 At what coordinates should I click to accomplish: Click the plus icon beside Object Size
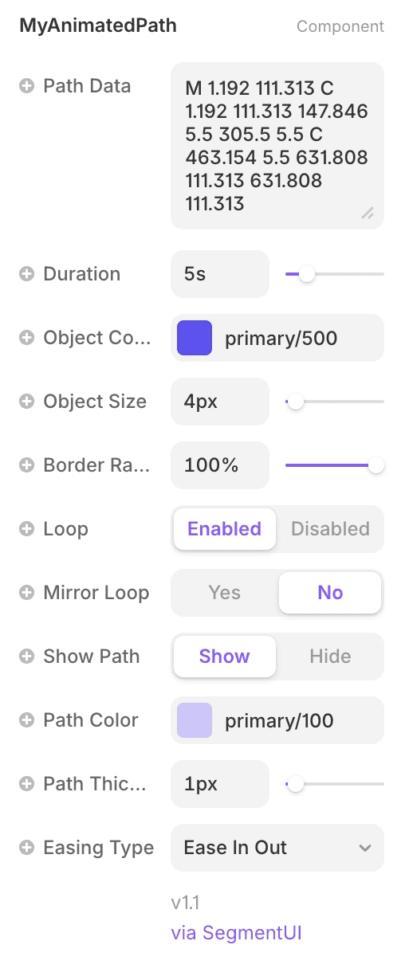pyautogui.click(x=27, y=402)
